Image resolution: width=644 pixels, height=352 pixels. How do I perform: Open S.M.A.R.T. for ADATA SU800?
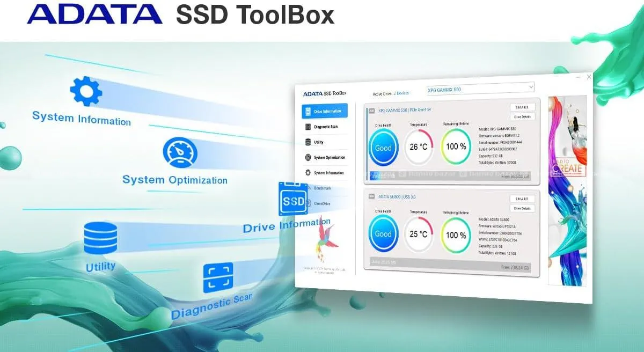pyautogui.click(x=522, y=199)
